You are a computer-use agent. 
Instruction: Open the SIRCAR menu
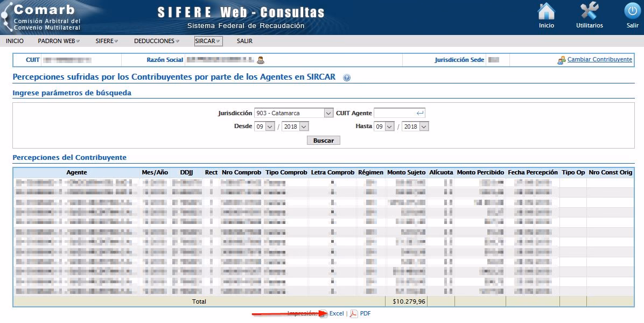point(208,41)
